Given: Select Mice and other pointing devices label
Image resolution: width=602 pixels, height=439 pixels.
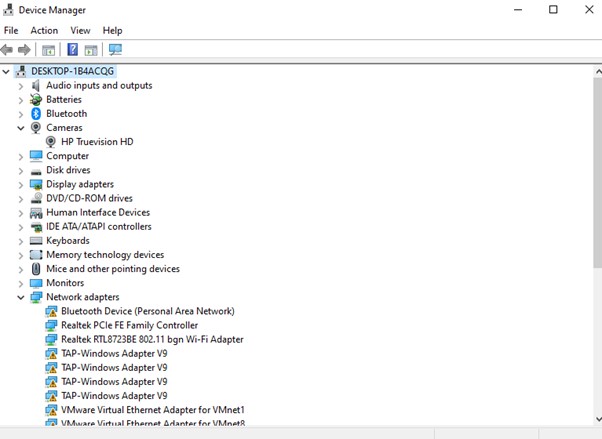Looking at the screenshot, I should point(113,269).
